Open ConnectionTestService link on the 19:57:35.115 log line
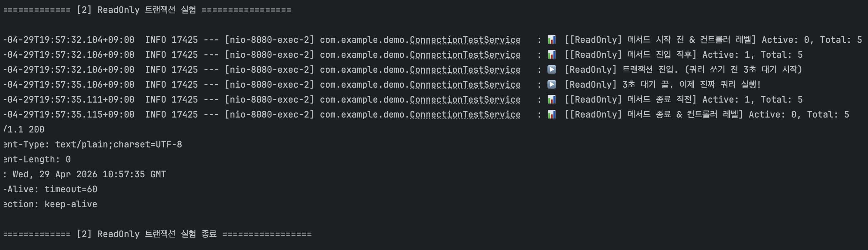Screen dimensions: 868x250 [465, 114]
